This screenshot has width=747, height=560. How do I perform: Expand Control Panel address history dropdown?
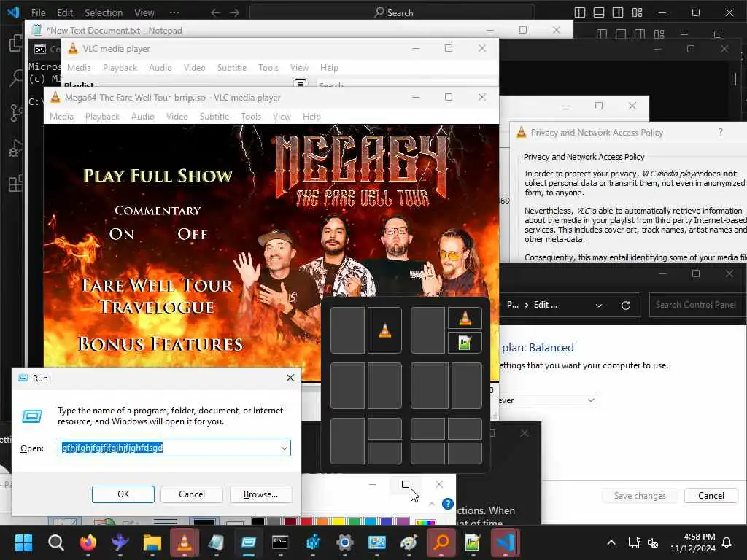pos(599,306)
